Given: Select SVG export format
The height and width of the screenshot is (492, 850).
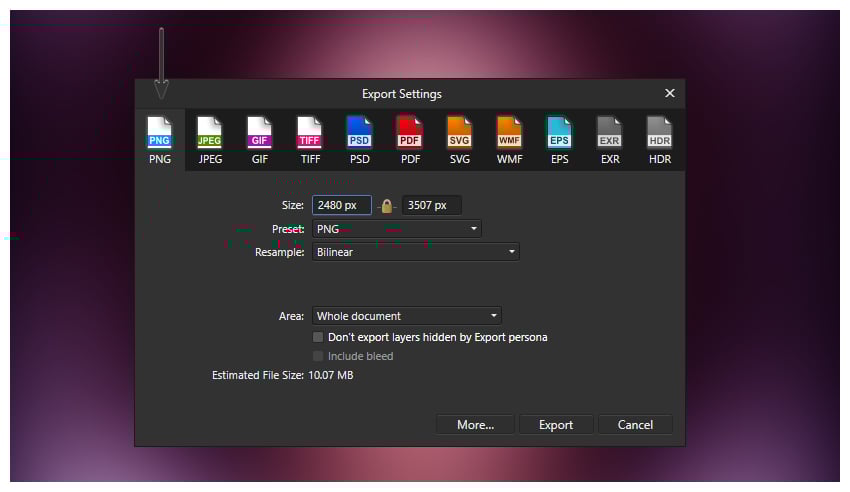Looking at the screenshot, I should [460, 140].
